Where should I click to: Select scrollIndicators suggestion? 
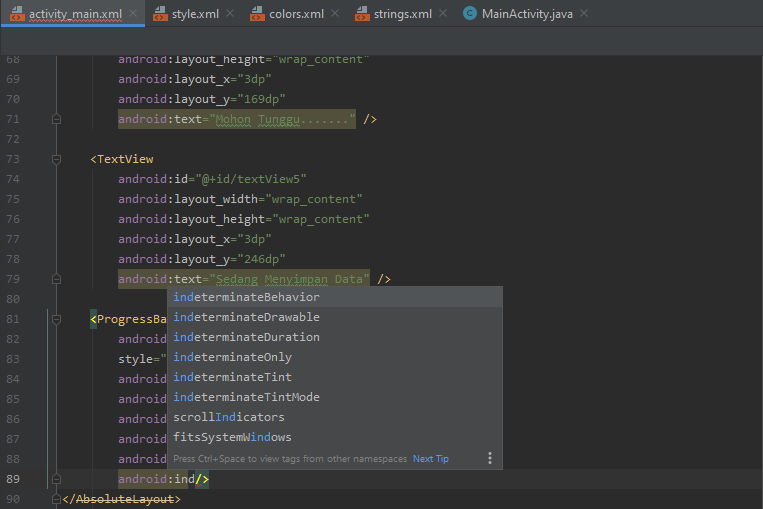[335, 417]
